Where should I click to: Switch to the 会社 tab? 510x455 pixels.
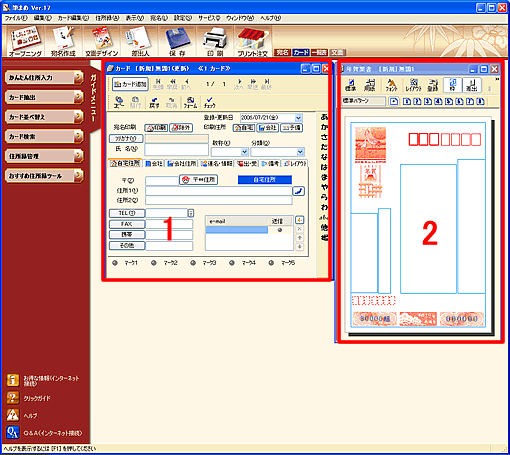click(x=154, y=164)
